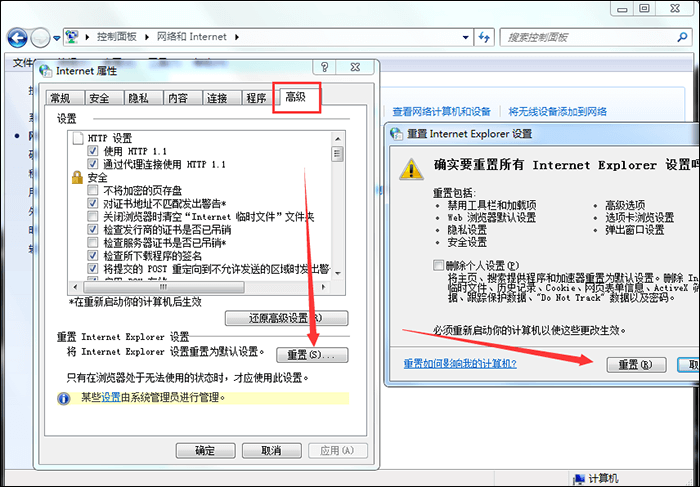The height and width of the screenshot is (487, 700).
Task: Toggle 检查所下载程序的签名 checkbox
Action: pos(92,256)
